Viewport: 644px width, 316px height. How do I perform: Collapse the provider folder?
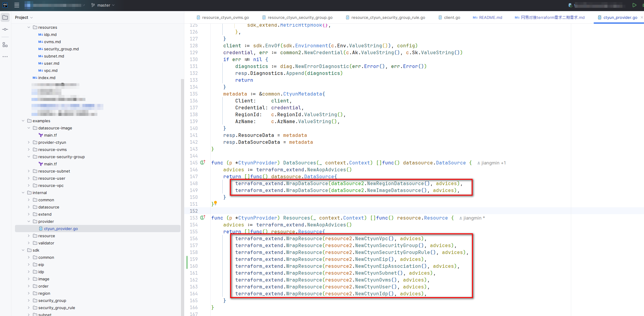(29, 221)
